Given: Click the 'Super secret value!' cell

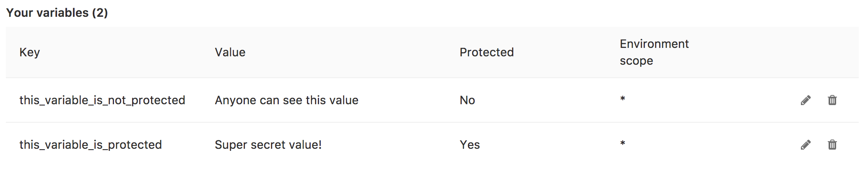Looking at the screenshot, I should [268, 145].
